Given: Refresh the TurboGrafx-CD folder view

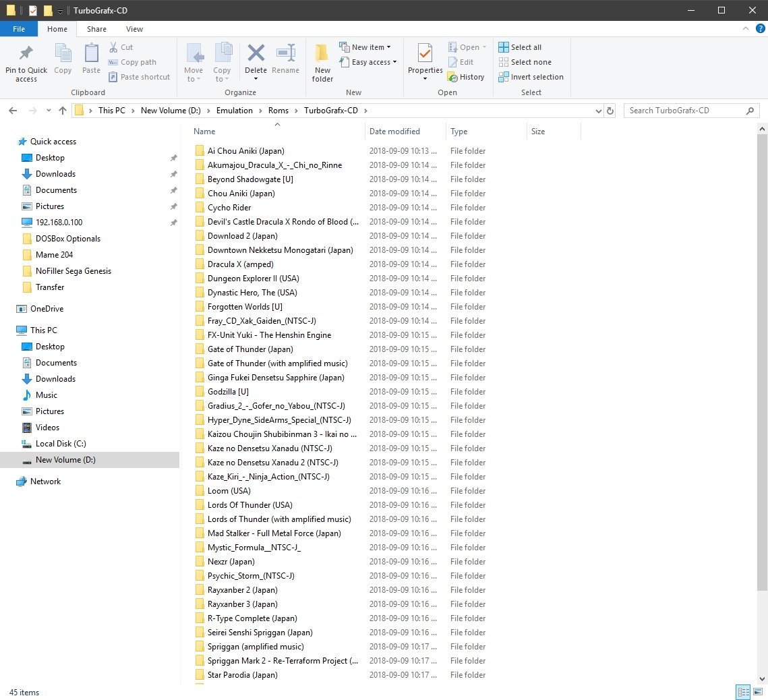Looking at the screenshot, I should (610, 111).
